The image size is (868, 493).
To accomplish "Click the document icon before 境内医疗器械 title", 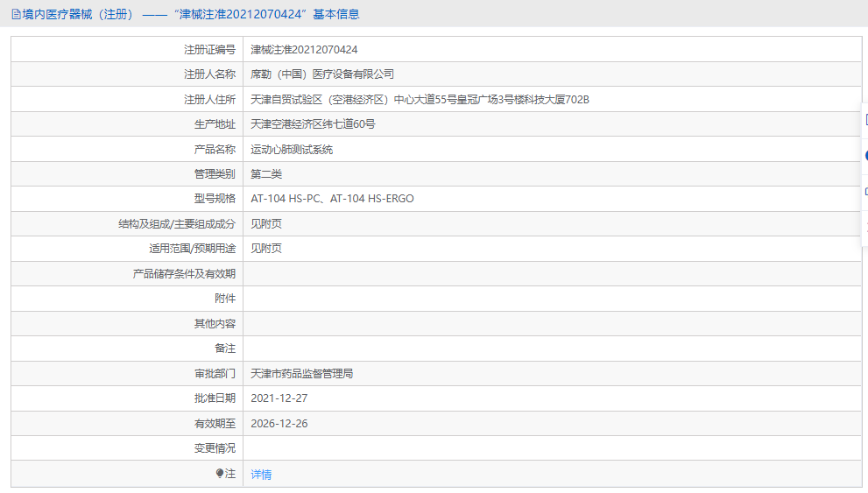I will point(16,14).
